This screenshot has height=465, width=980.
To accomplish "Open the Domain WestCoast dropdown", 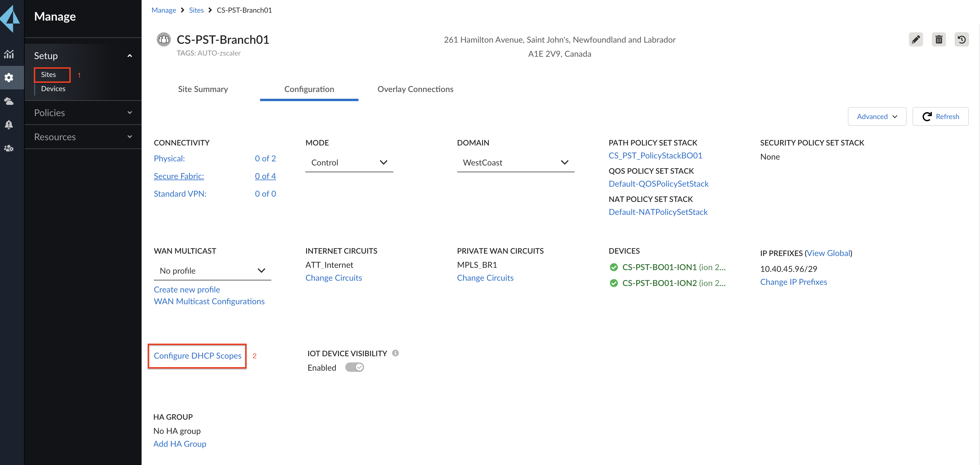I will [515, 163].
